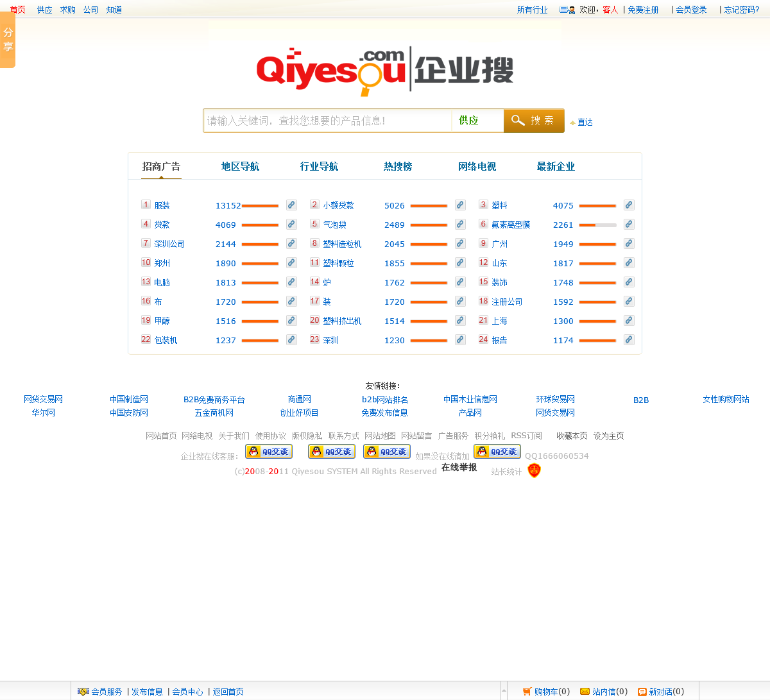The height and width of the screenshot is (700, 770).
Task: Click the keyword search input field
Action: point(328,121)
